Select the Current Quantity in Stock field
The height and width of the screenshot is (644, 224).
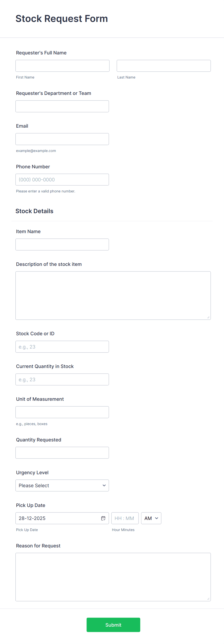tap(62, 379)
